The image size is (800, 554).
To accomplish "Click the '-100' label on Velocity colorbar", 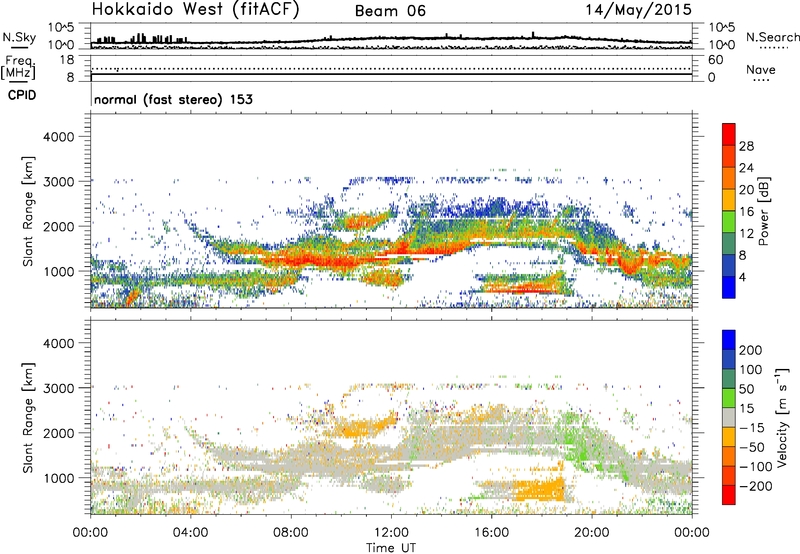I will pos(756,467).
